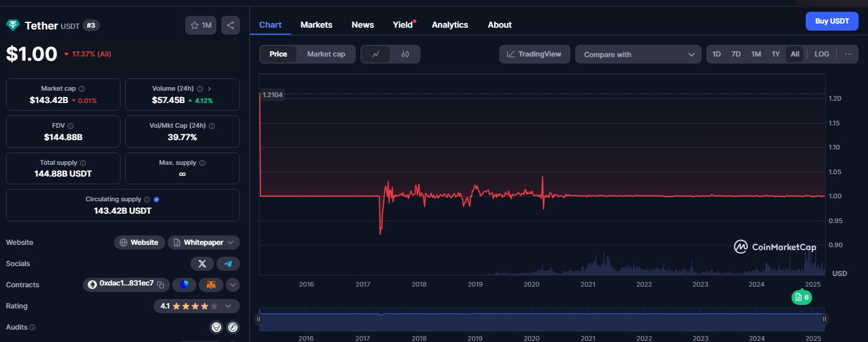Image resolution: width=868 pixels, height=342 pixels.
Task: Click the $57.45B volume value
Action: point(168,100)
